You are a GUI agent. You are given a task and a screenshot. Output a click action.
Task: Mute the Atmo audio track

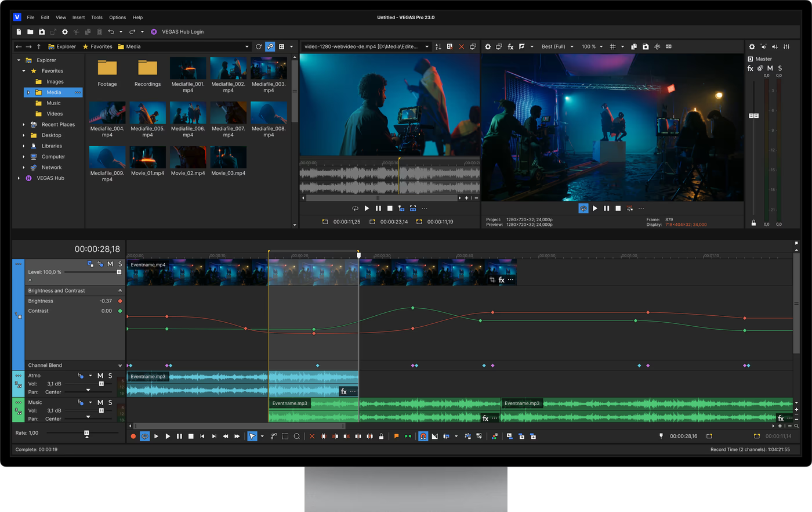click(x=100, y=376)
